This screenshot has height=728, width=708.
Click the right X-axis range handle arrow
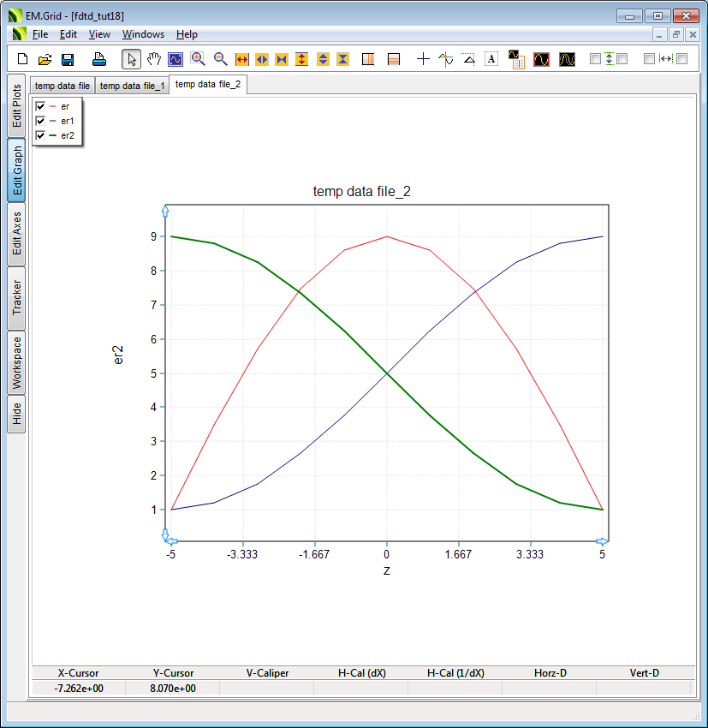click(x=603, y=541)
